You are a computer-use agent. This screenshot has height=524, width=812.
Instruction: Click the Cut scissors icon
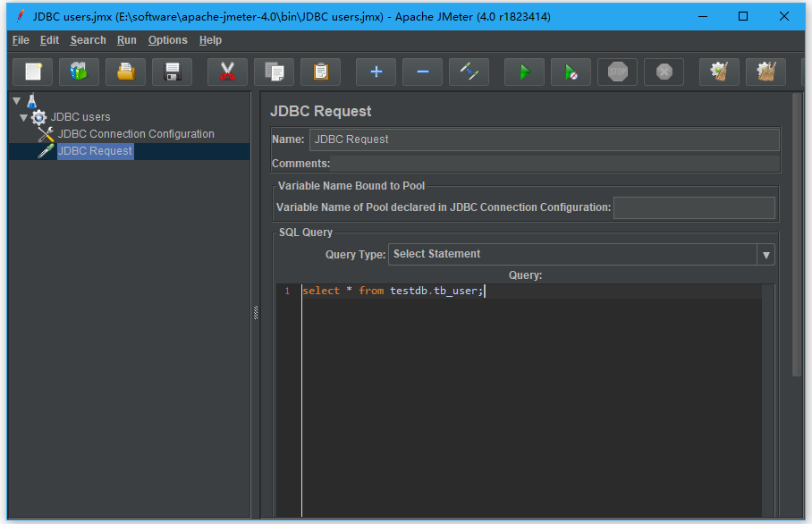(x=227, y=72)
